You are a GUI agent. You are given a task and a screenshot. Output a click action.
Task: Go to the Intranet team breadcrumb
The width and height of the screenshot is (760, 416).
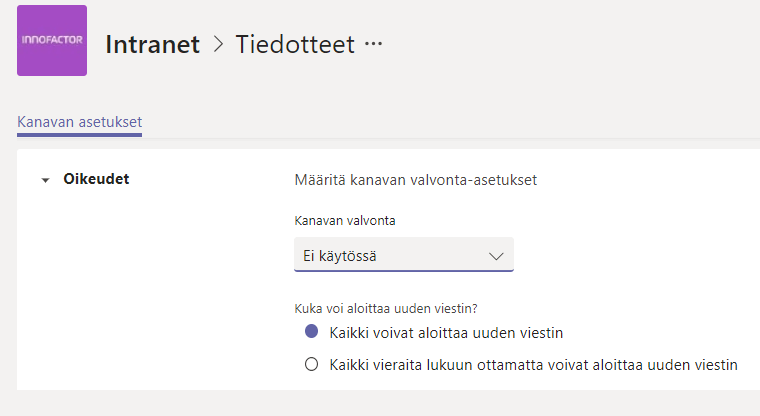tap(152, 44)
